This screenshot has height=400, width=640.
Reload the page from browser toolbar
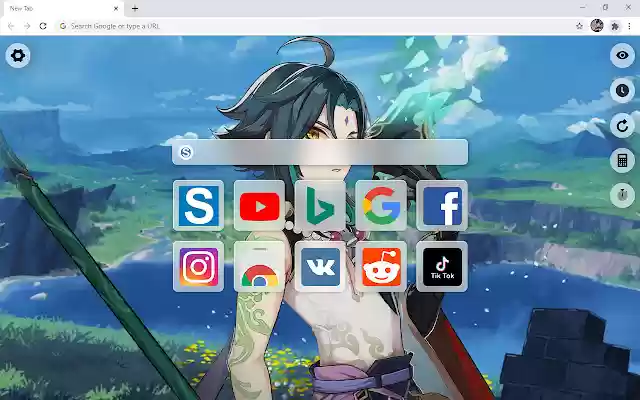(x=43, y=26)
